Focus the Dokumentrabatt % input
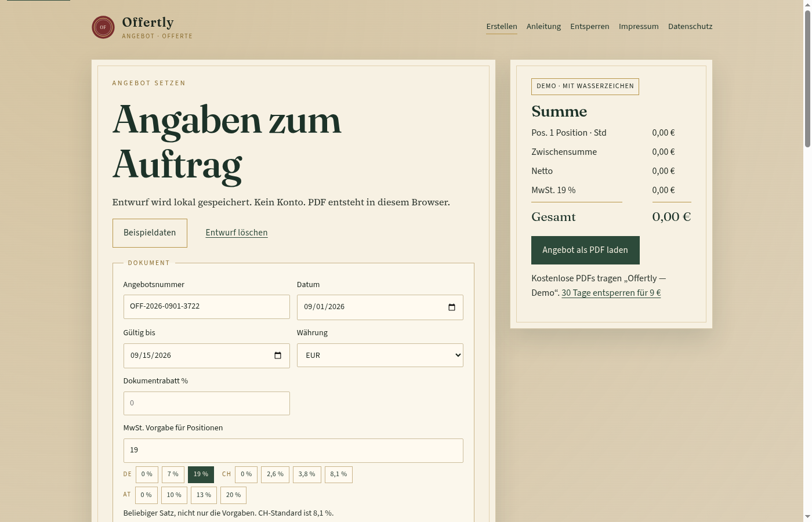This screenshot has width=812, height=522. (206, 403)
